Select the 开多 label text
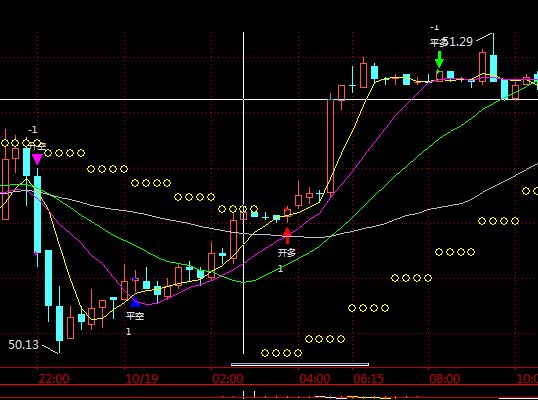The image size is (538, 400). coord(286,253)
